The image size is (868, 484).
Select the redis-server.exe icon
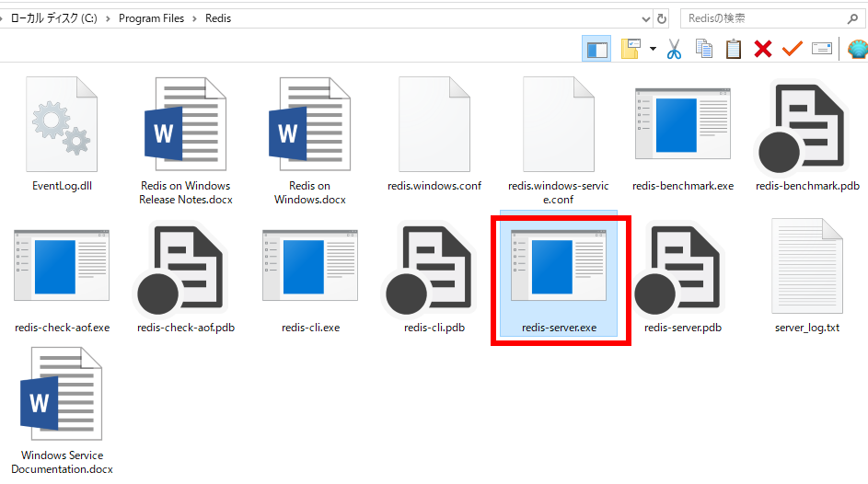pos(559,266)
